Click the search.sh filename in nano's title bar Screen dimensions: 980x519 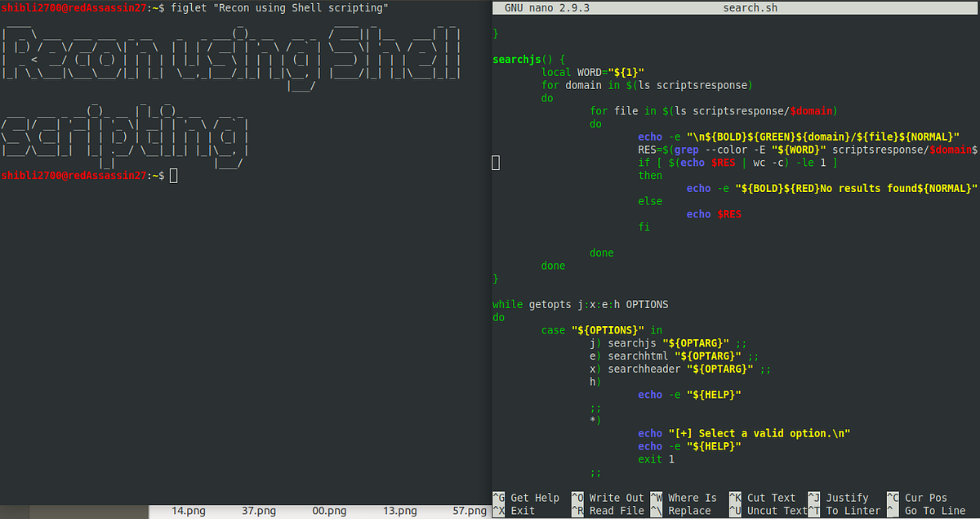[x=750, y=7]
